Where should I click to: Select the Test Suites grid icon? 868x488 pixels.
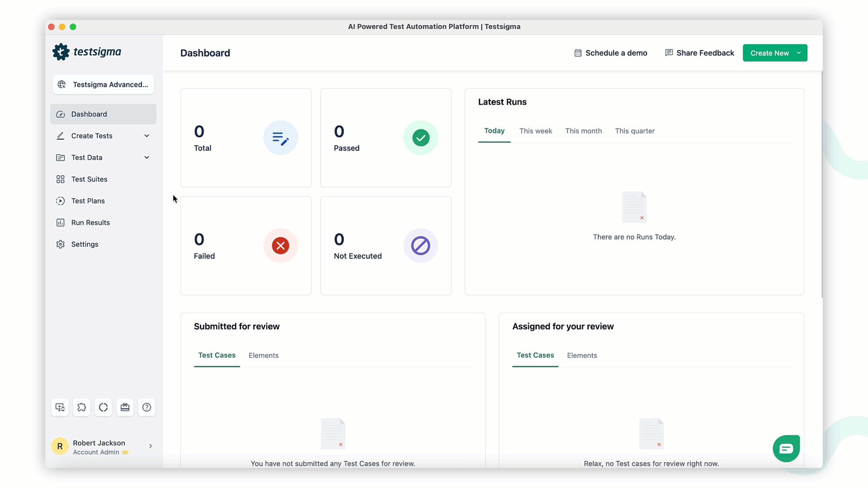click(61, 179)
